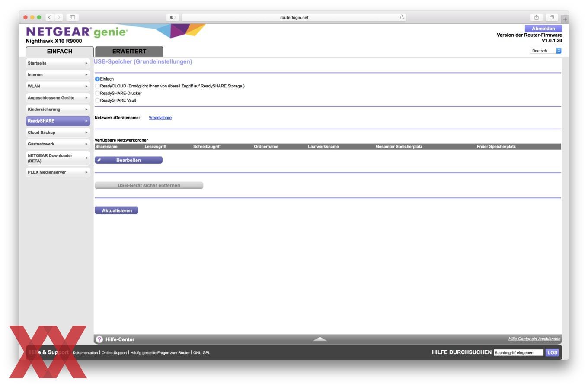This screenshot has width=588, height=387.
Task: Show all tabs with the tab overview icon
Action: (552, 17)
